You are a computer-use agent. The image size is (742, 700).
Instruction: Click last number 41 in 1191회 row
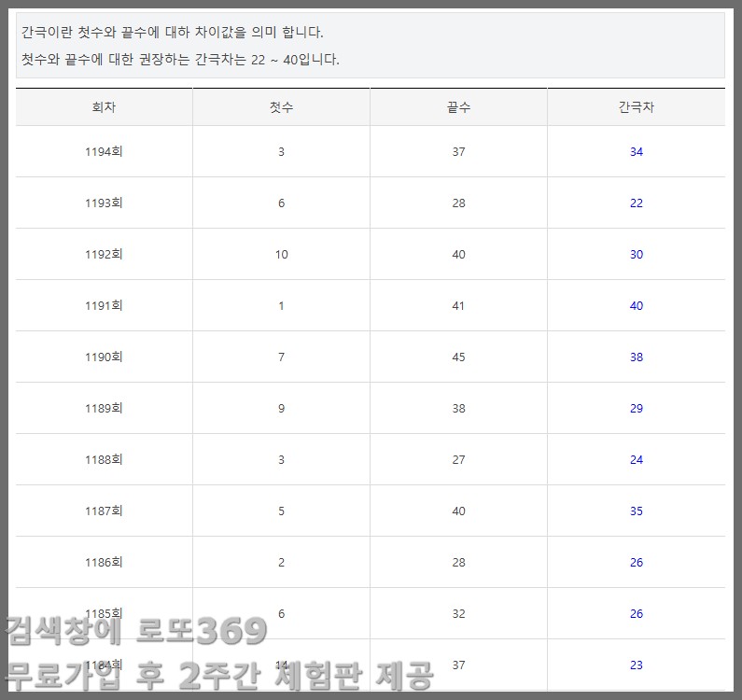[x=458, y=306]
